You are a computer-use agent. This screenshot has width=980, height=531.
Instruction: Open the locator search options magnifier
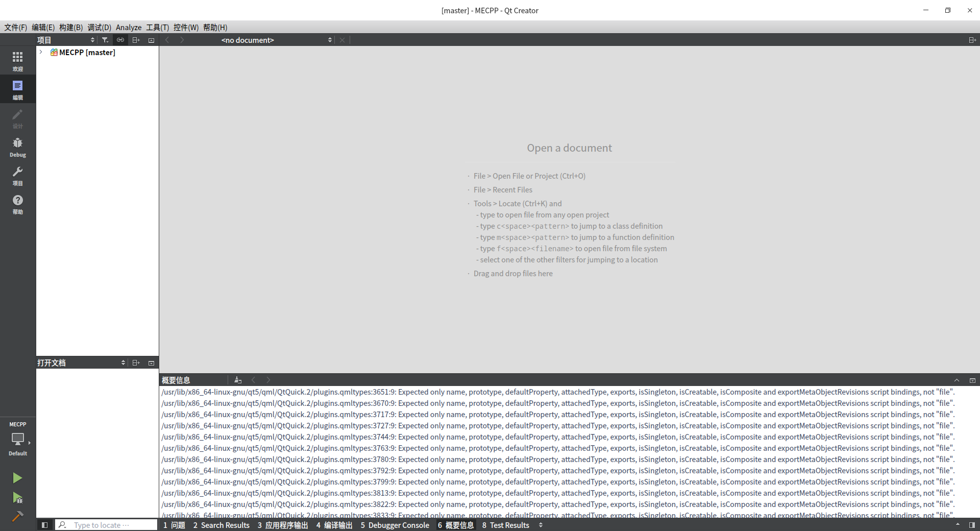tap(63, 525)
